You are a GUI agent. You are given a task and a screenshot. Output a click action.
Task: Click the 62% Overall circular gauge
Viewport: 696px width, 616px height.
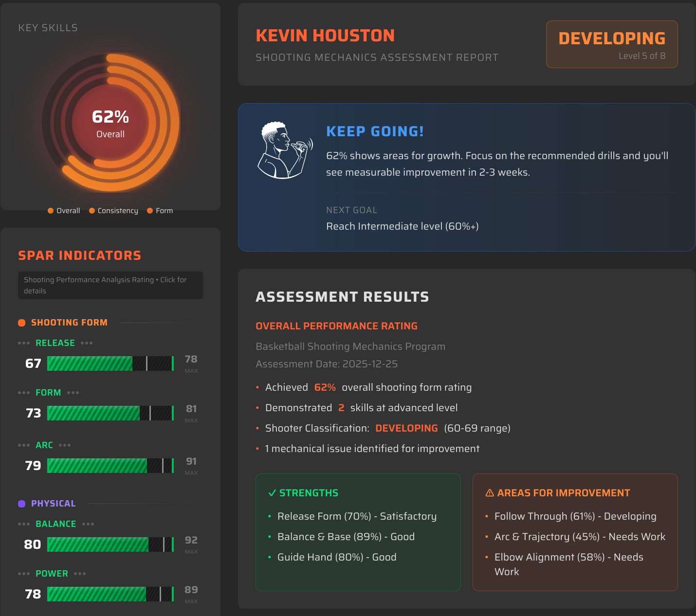(x=110, y=123)
